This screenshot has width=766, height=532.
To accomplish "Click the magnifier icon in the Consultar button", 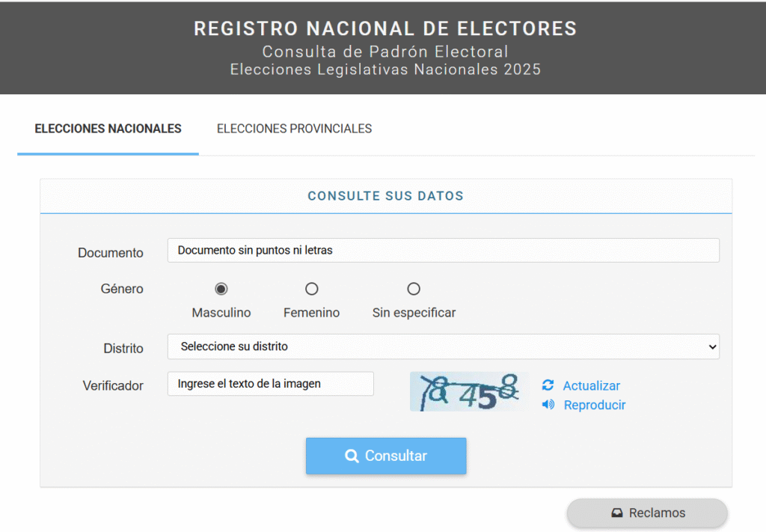I will 352,456.
